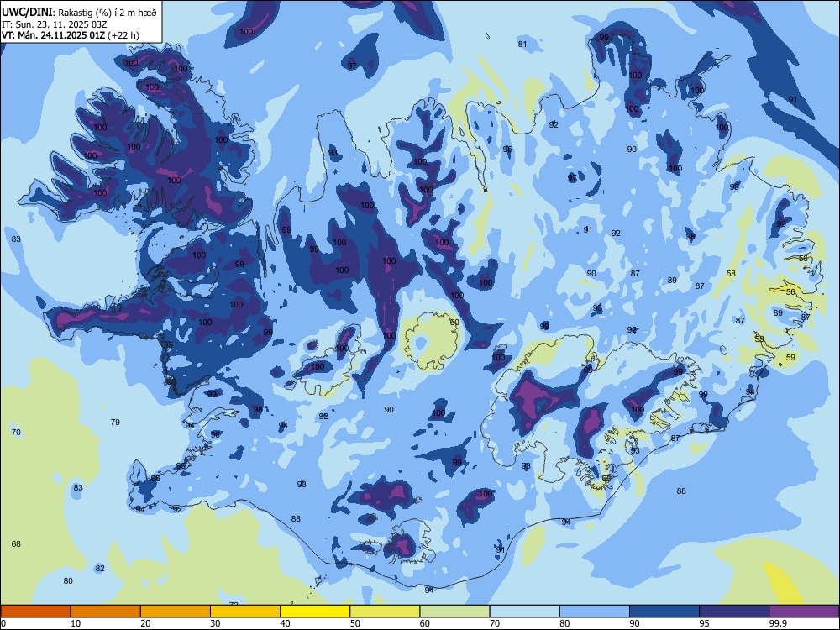840x630 pixels.
Task: Click the map value '96' near Reykjavík
Action: (215, 434)
